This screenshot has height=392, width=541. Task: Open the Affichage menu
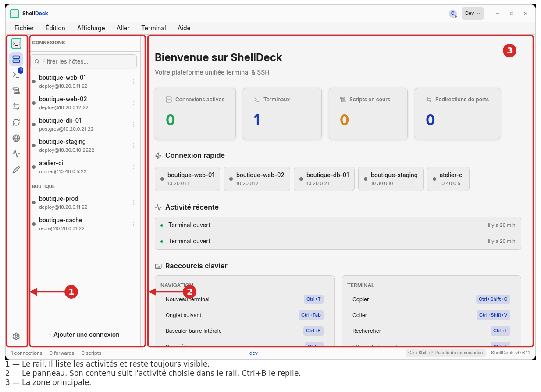pyautogui.click(x=91, y=28)
